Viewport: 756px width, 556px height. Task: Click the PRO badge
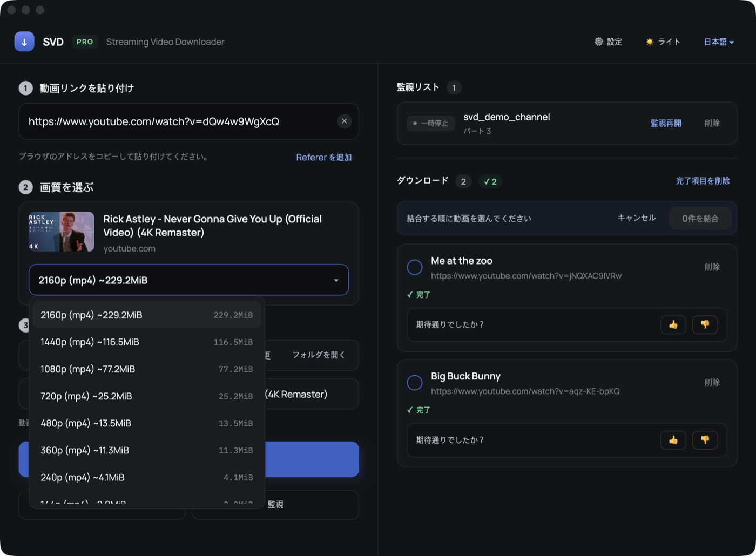[85, 42]
